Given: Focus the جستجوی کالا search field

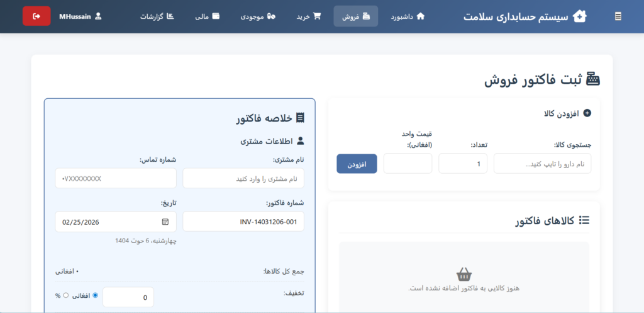Looking at the screenshot, I should coord(543,164).
